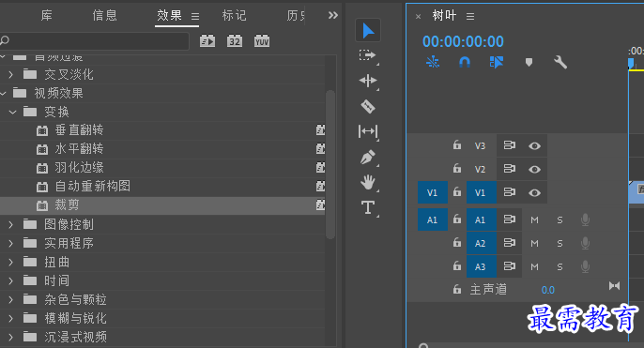Toggle lock on V2 track
Screen dimensions: 644x348
tap(457, 169)
